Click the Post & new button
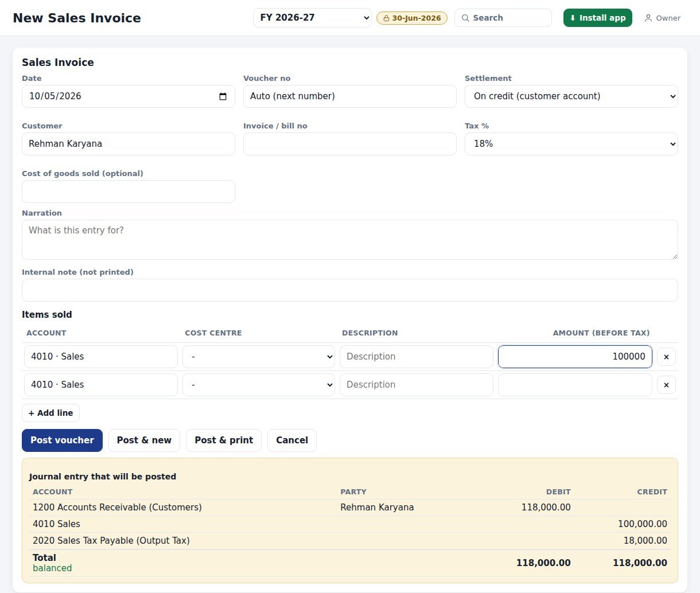This screenshot has height=593, width=700. (x=144, y=440)
